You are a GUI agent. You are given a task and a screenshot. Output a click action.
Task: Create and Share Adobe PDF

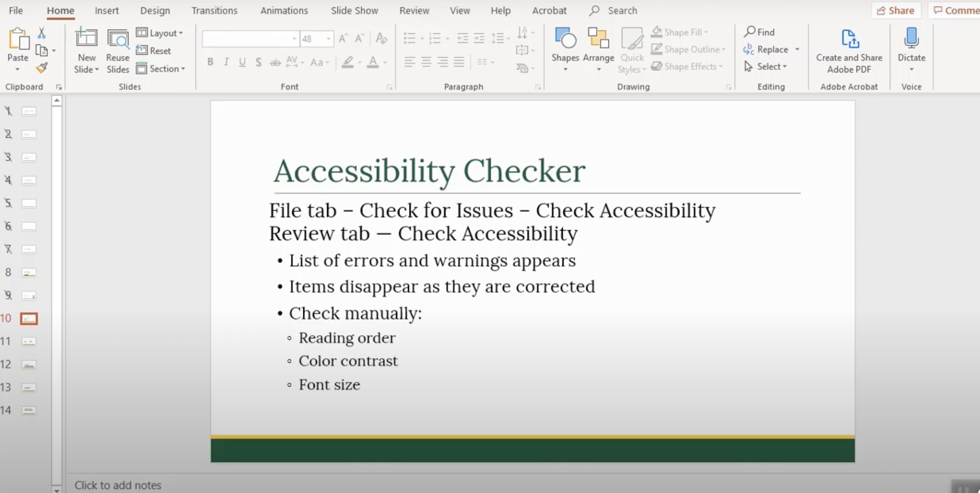pos(849,51)
